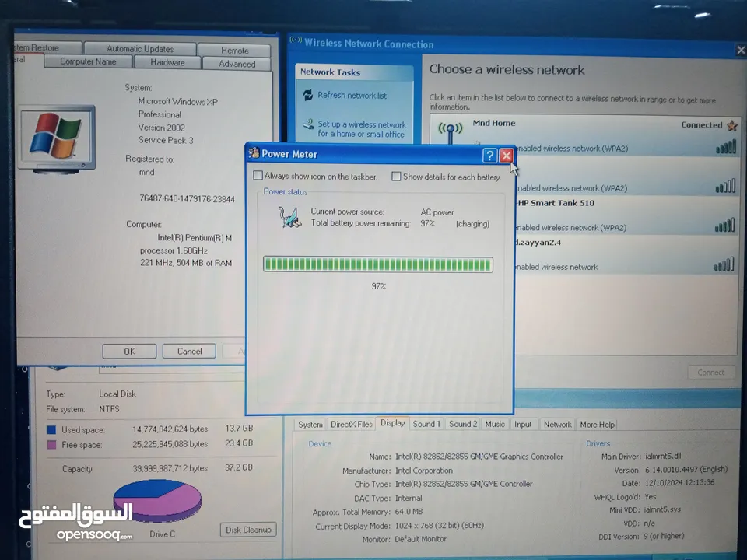Click the Connected star icon for Mnd Home
Screen dimensions: 747x560
pyautogui.click(x=732, y=125)
